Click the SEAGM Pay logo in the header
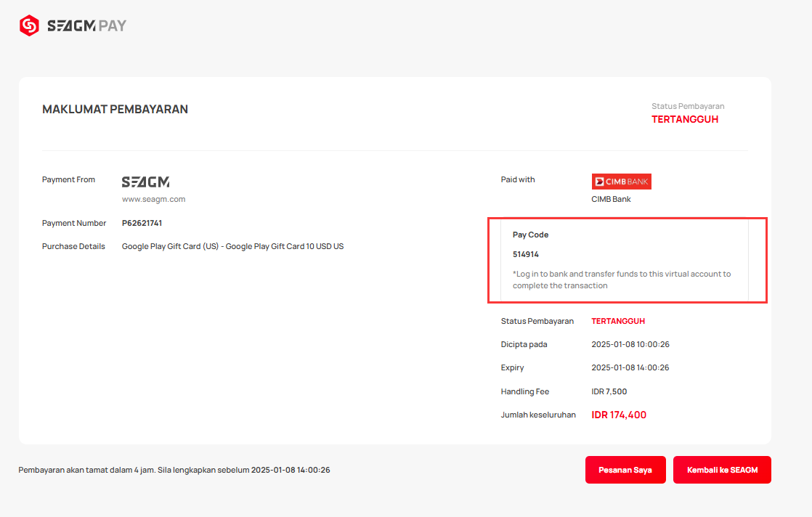The height and width of the screenshot is (517, 812). click(73, 25)
